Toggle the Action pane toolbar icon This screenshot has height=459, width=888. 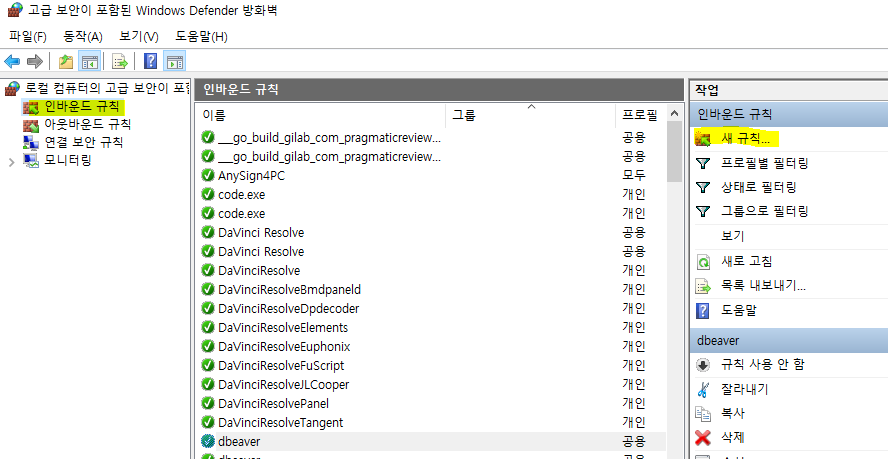[x=174, y=61]
